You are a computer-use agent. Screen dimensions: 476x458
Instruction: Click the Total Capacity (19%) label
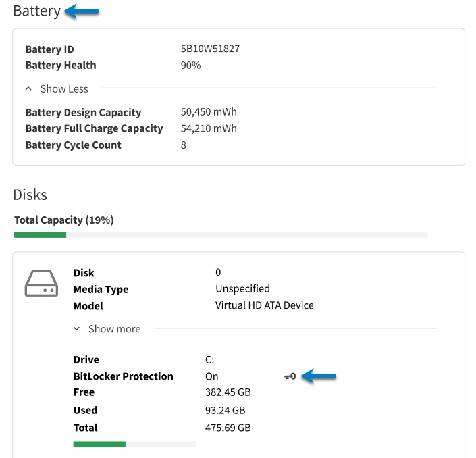click(64, 220)
